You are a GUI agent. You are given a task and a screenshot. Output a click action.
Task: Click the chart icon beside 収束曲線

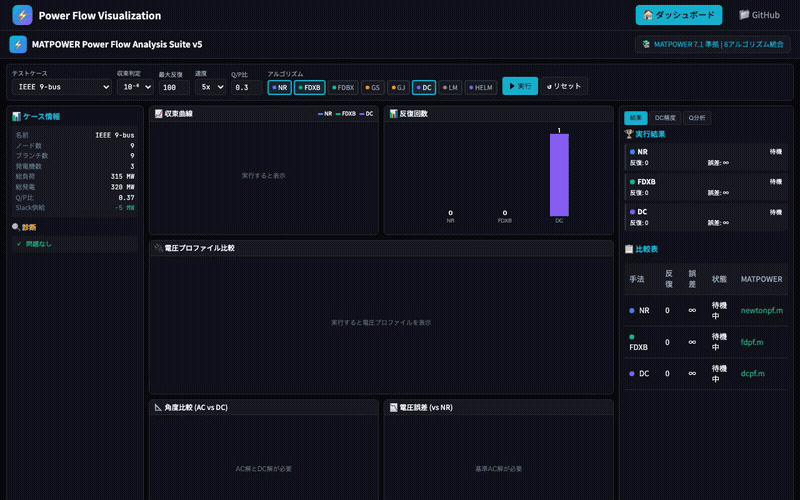click(158, 114)
